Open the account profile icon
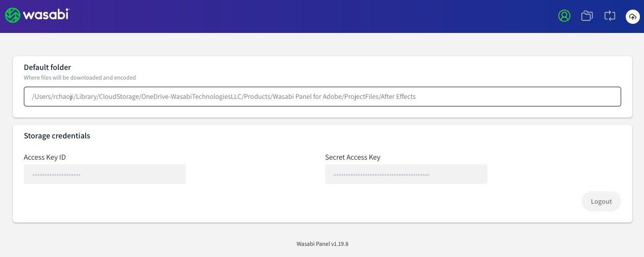644x257 pixels. 564,16
